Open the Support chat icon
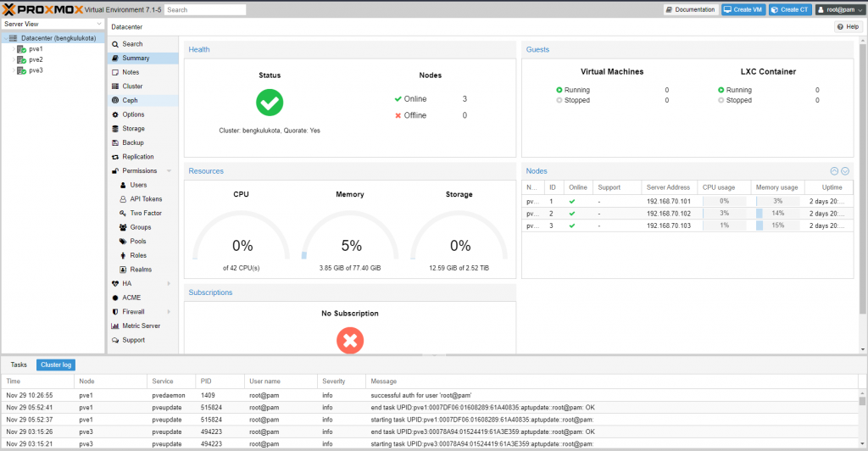Viewport: 868px width, 451px height. [115, 340]
